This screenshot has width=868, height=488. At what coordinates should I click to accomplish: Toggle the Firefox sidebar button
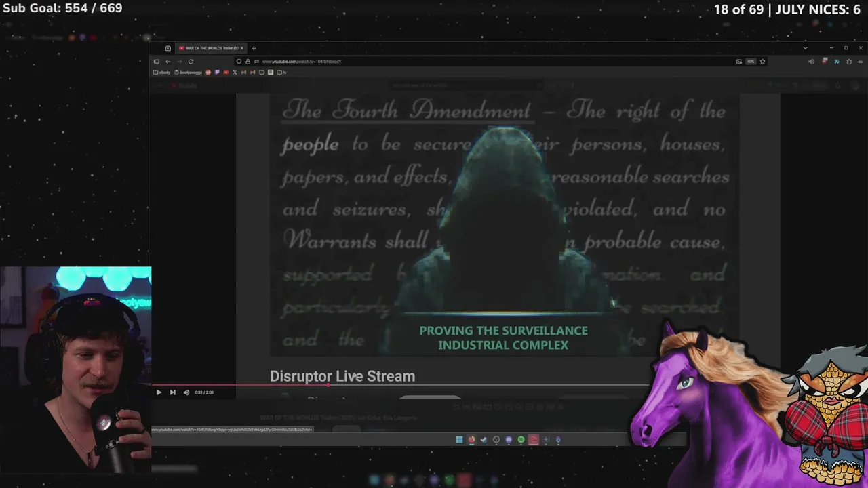[157, 61]
